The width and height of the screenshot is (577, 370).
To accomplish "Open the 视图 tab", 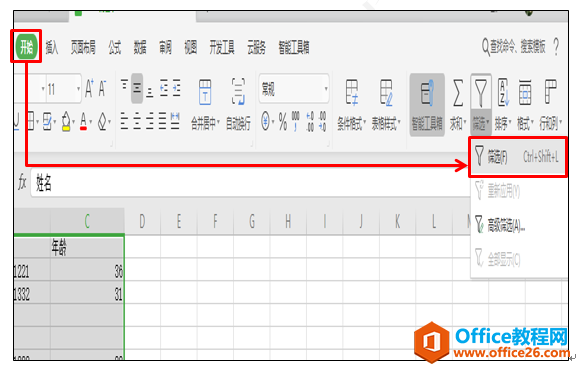I will click(x=191, y=47).
